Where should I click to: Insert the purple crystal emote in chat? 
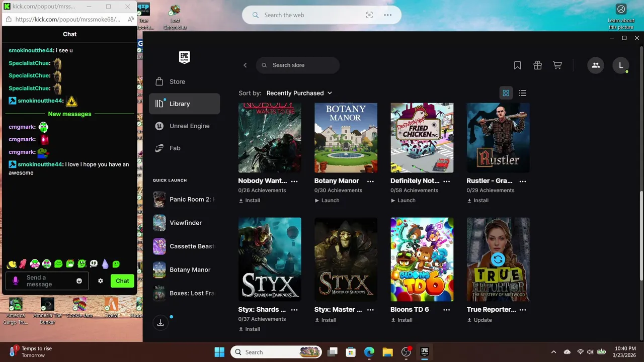tap(105, 264)
